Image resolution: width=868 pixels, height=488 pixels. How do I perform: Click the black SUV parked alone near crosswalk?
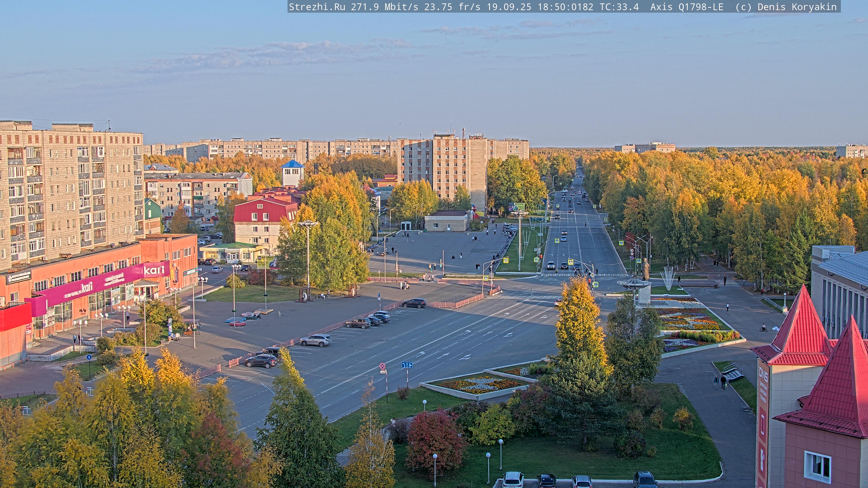click(414, 303)
